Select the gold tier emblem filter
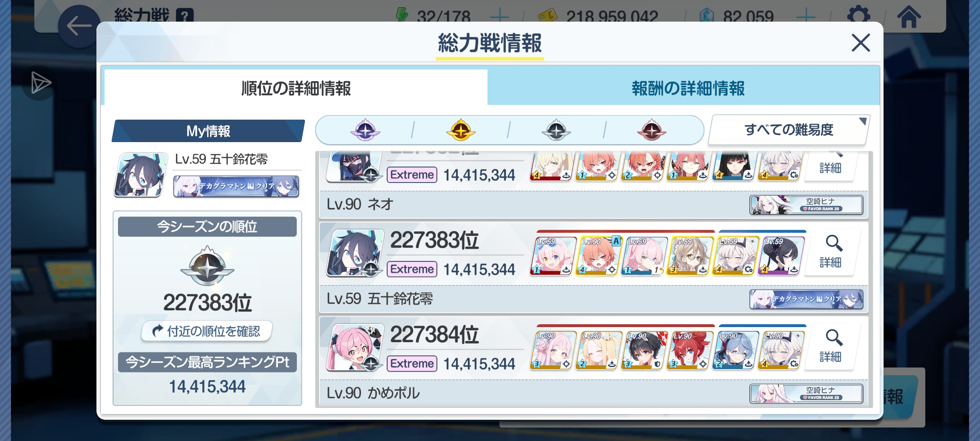980x441 pixels. point(461,130)
